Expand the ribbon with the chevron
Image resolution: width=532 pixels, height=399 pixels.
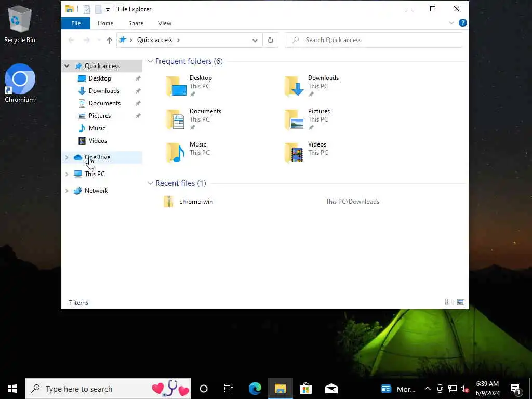[451, 23]
